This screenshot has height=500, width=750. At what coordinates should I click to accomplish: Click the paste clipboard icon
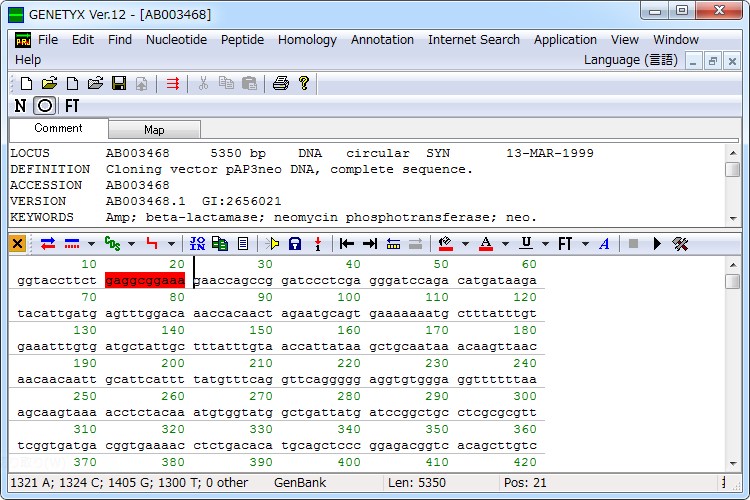(x=249, y=84)
